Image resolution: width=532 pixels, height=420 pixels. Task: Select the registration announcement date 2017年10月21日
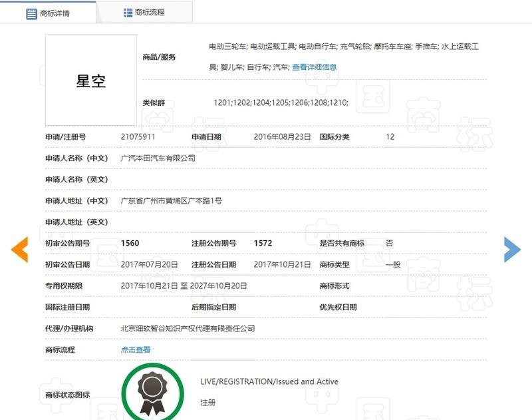(x=282, y=264)
